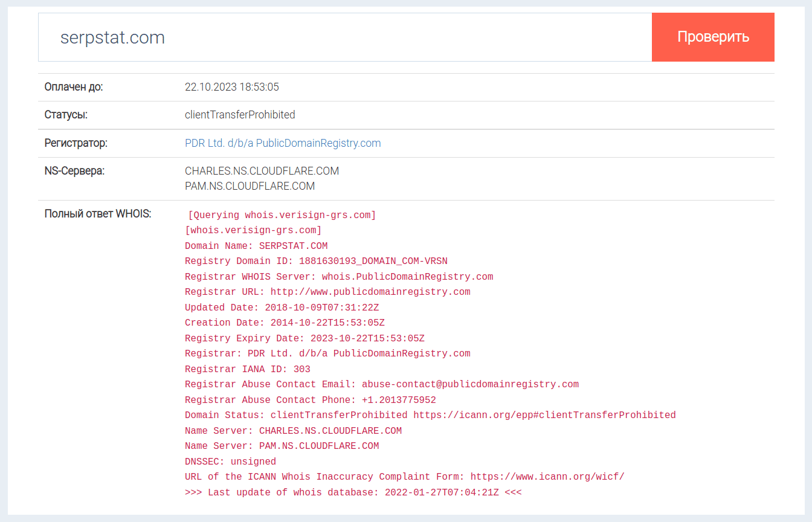Click the [whois.verisign-grs.com] line
The image size is (812, 522).
253,230
